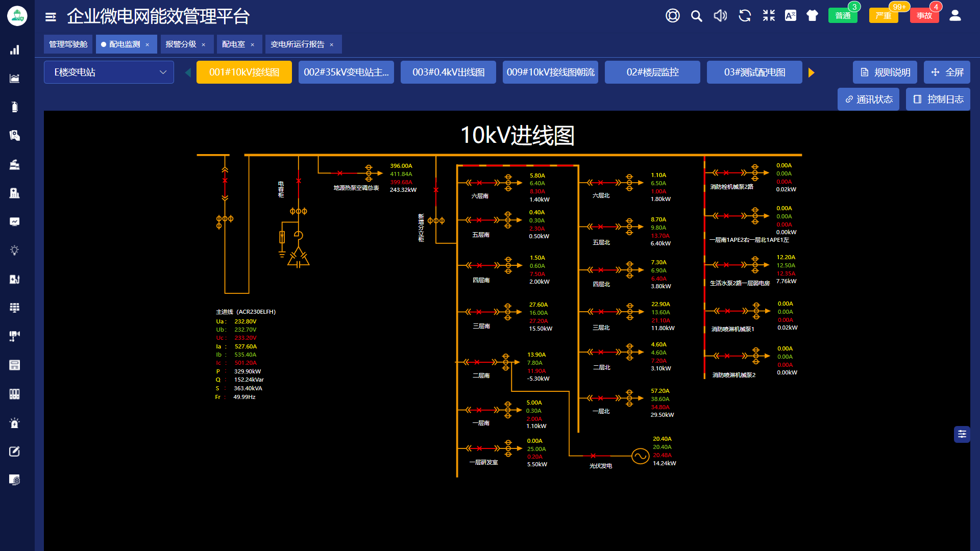The width and height of the screenshot is (980, 551).
Task: Expand the E楼变电站 station dropdown
Action: [x=109, y=72]
